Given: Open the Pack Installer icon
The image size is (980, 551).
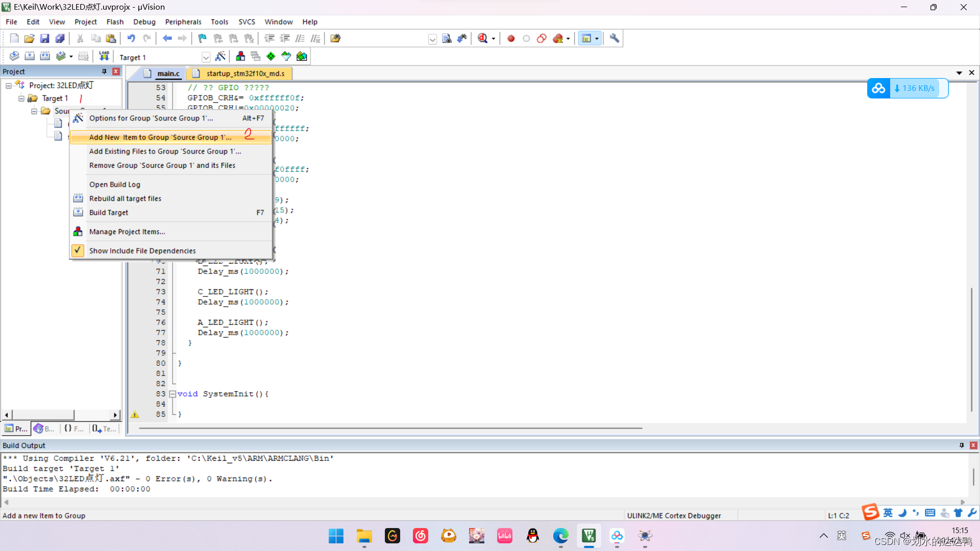Looking at the screenshot, I should (302, 56).
